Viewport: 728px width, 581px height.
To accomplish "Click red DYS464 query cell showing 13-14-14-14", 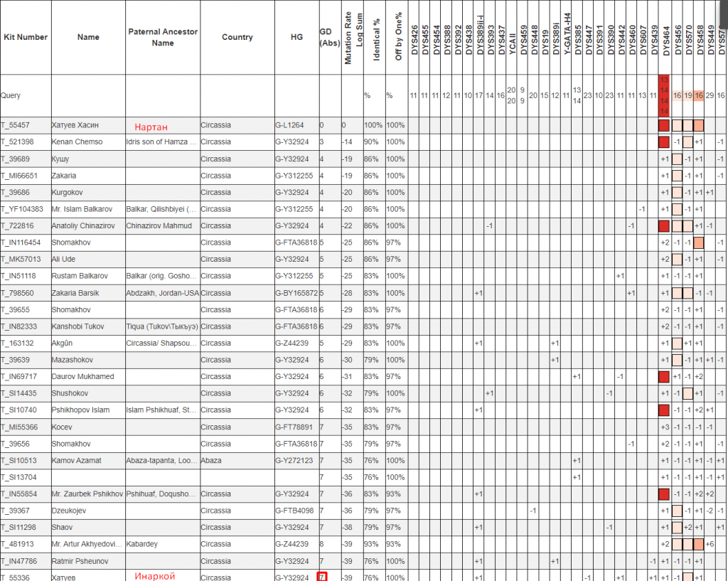I will 665,95.
